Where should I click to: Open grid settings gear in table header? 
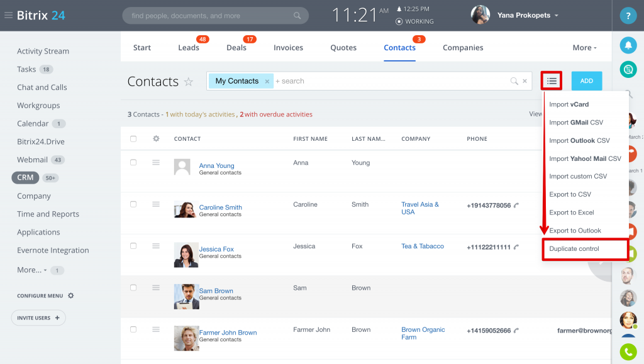click(156, 139)
